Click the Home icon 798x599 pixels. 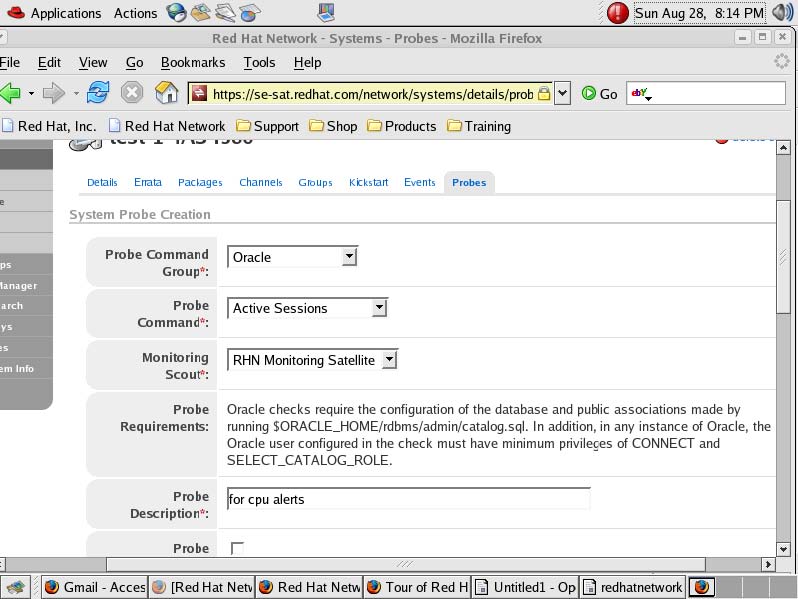pos(166,93)
